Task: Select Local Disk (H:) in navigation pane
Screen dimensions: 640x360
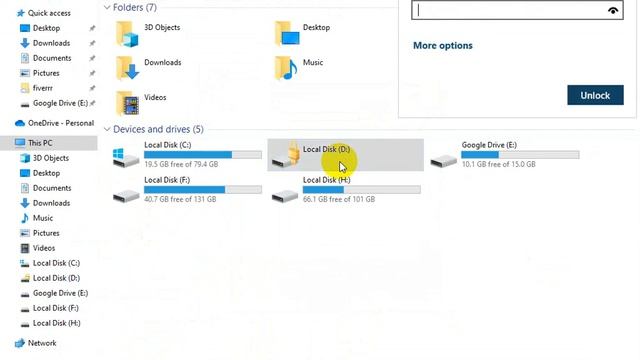Action: coord(56,323)
